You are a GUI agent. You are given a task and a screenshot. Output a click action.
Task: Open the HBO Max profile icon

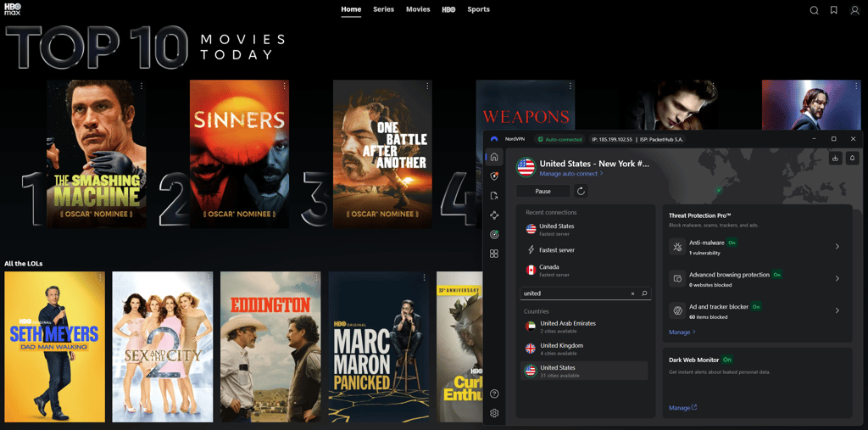(x=854, y=10)
